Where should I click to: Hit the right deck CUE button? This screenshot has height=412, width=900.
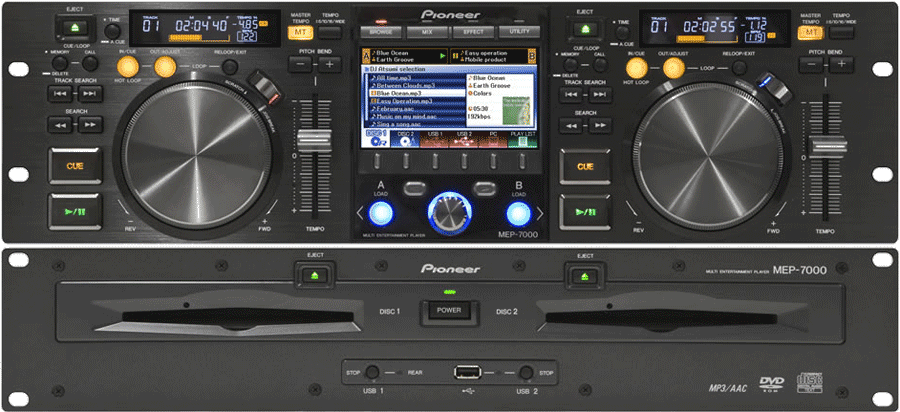(x=586, y=166)
